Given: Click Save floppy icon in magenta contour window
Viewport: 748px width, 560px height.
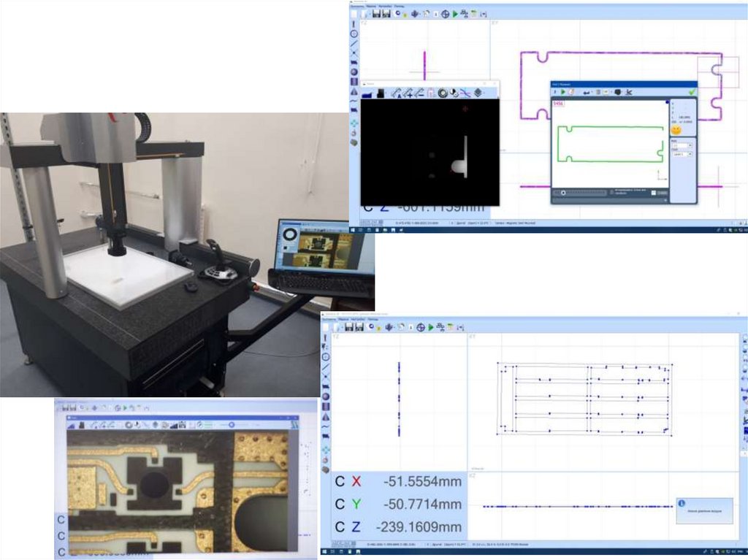Looking at the screenshot, I should click(376, 14).
